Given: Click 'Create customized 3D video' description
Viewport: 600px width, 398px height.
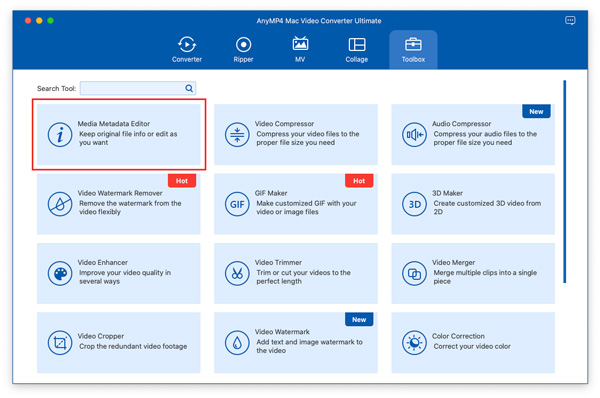Looking at the screenshot, I should [487, 207].
